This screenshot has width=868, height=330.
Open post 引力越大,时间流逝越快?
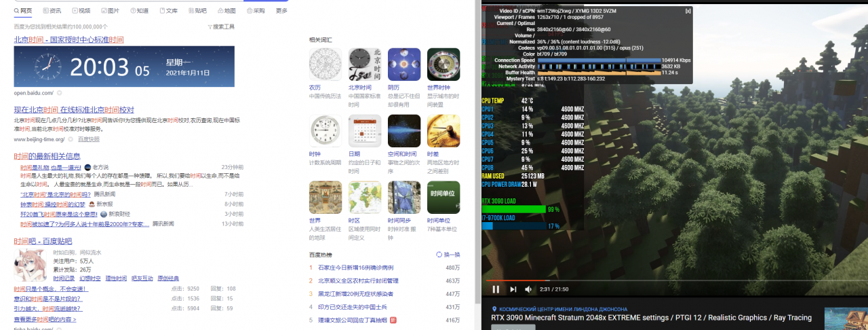[47, 308]
